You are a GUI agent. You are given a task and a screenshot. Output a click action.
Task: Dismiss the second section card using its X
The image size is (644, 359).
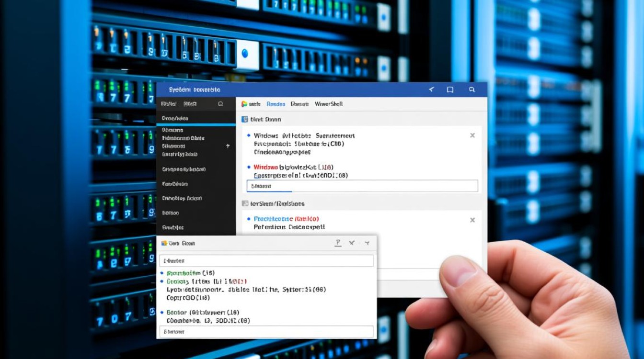click(x=472, y=220)
